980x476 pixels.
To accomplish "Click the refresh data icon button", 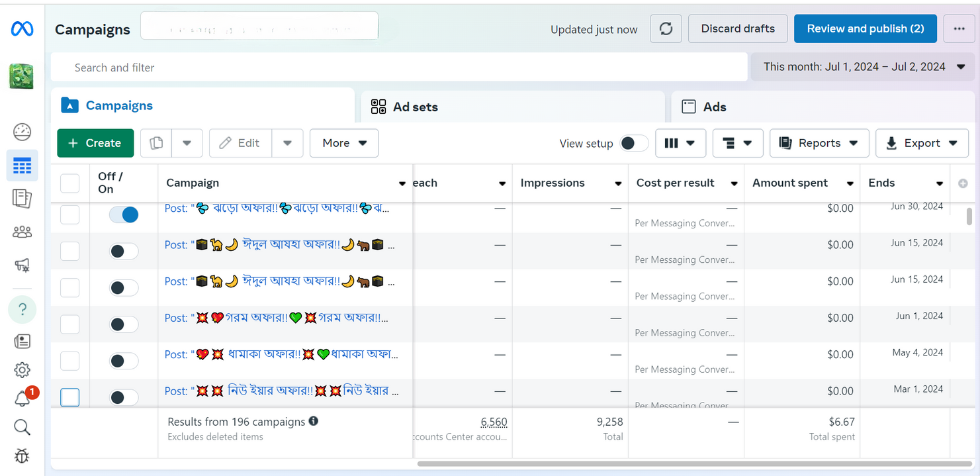I will click(666, 29).
